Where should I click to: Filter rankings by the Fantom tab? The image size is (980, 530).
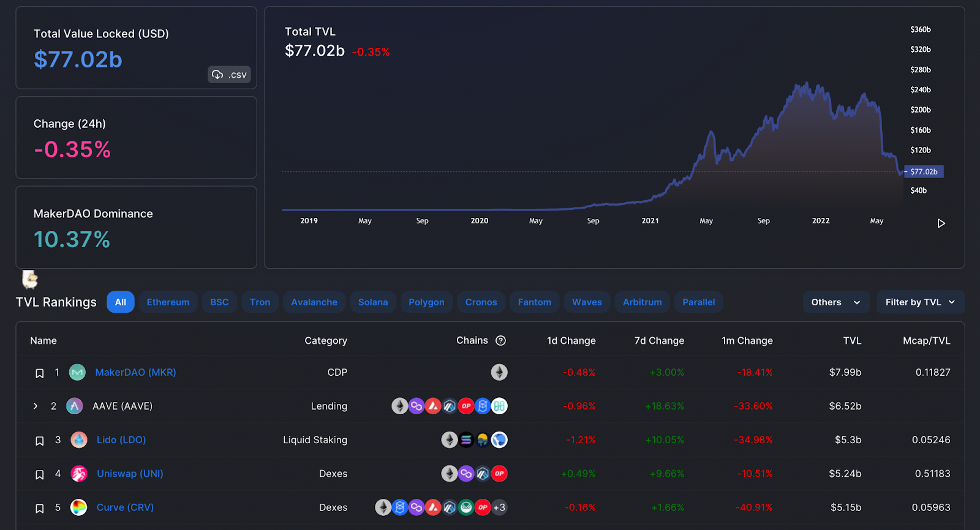[535, 302]
